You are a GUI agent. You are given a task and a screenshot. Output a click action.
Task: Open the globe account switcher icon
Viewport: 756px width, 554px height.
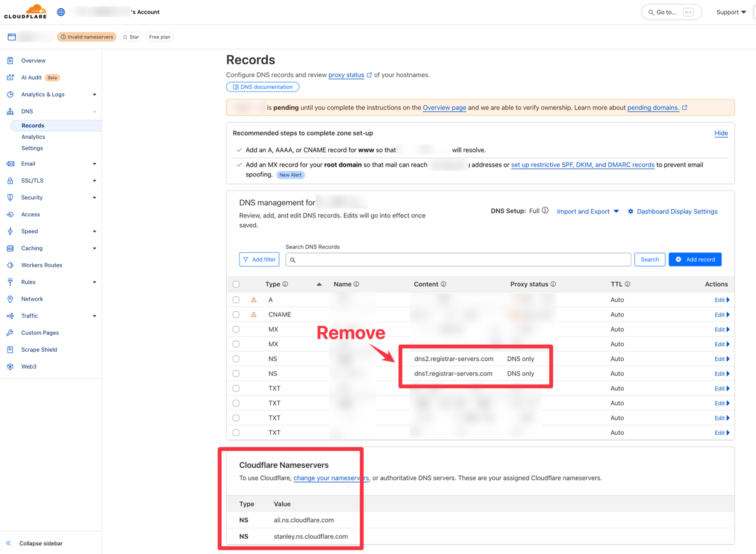click(x=61, y=12)
